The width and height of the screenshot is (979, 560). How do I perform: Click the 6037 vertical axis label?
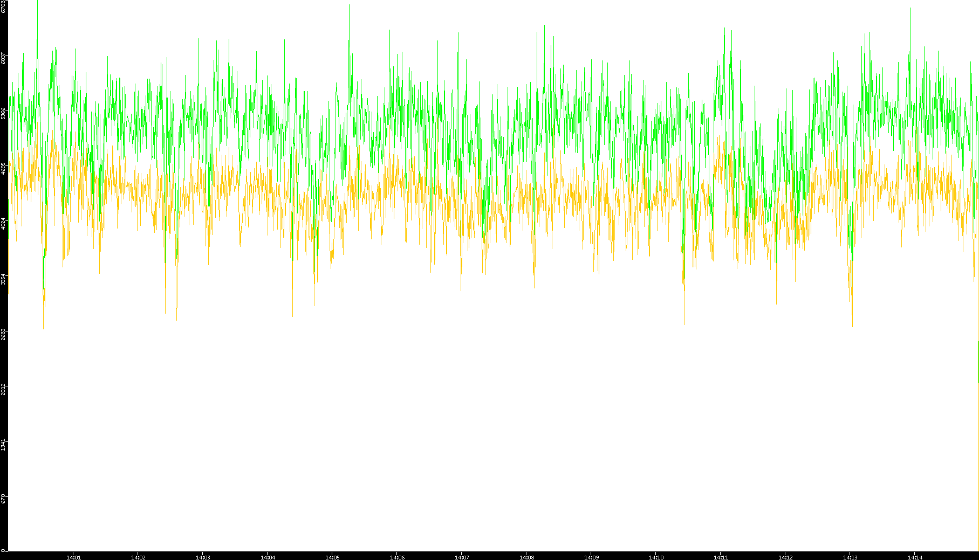4,58
